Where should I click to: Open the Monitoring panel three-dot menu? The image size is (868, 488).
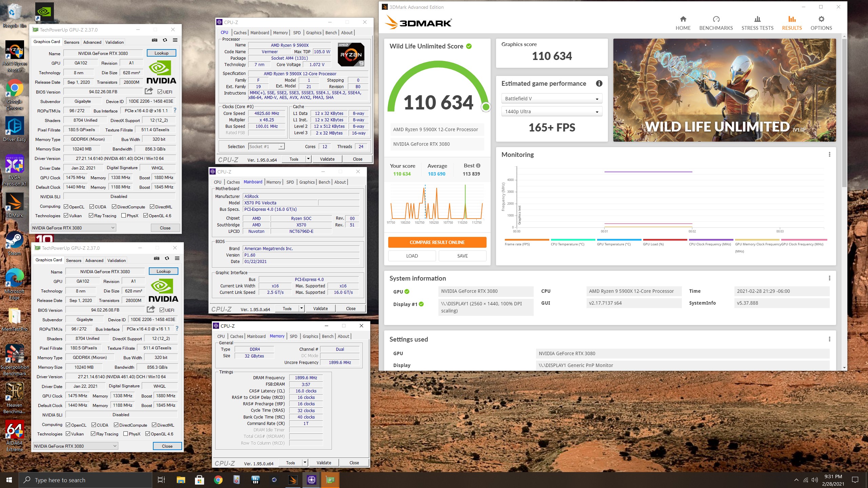click(x=830, y=155)
